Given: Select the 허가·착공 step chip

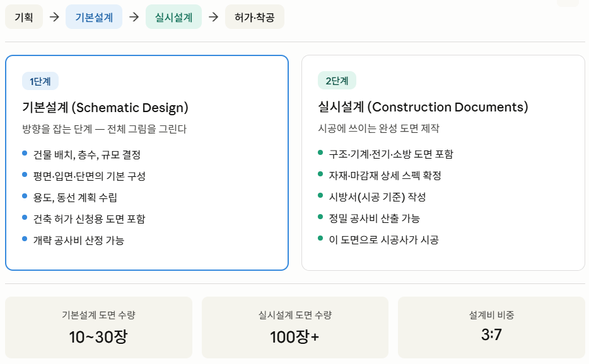Looking at the screenshot, I should click(x=254, y=17).
